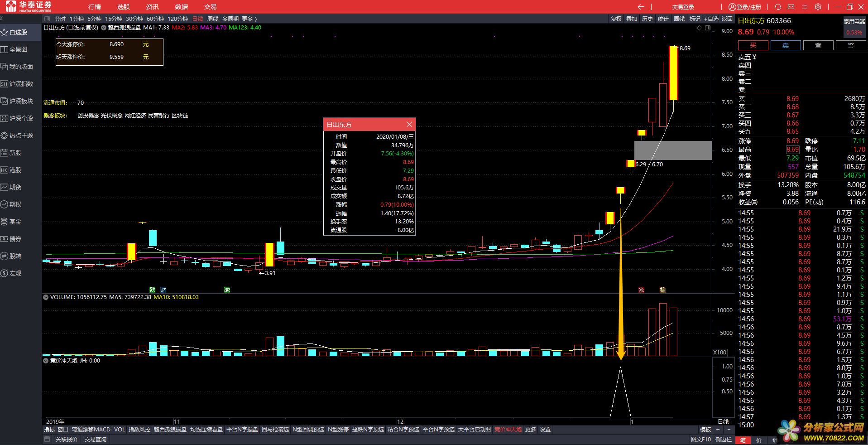Viewport: 868px width, 445px height.
Task: Click the red 买 buy button
Action: point(753,45)
